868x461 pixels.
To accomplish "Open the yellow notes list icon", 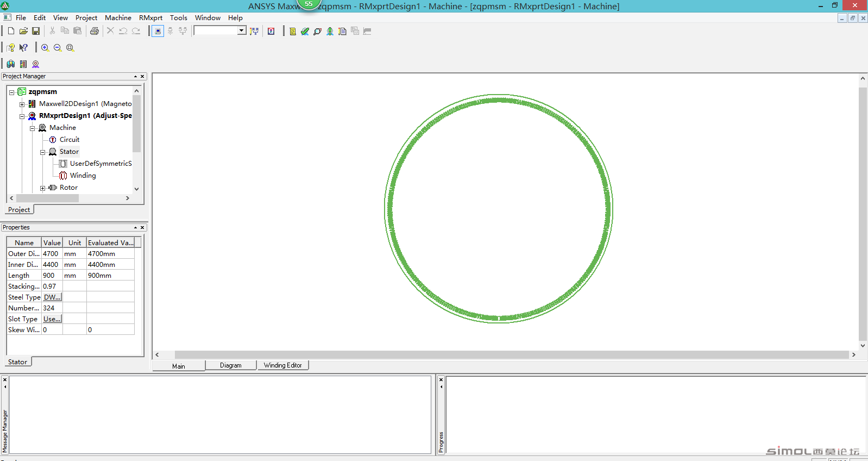I will pyautogui.click(x=293, y=31).
